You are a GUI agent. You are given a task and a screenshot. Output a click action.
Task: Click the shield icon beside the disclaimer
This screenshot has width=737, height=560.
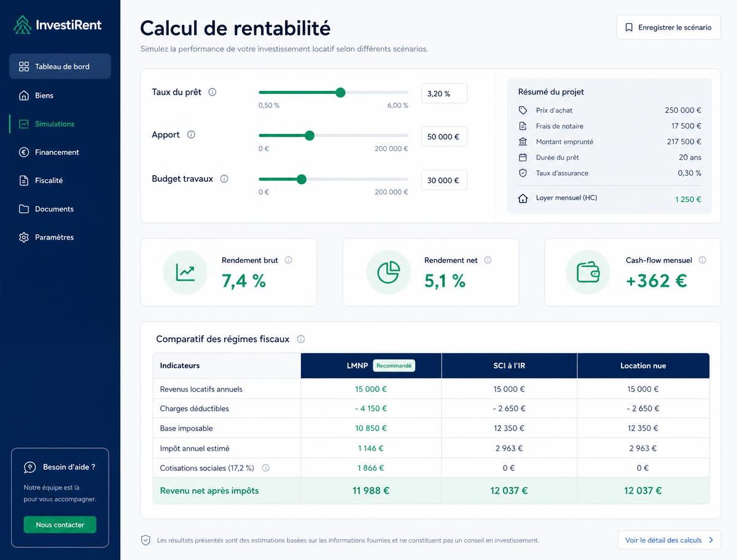click(x=146, y=540)
